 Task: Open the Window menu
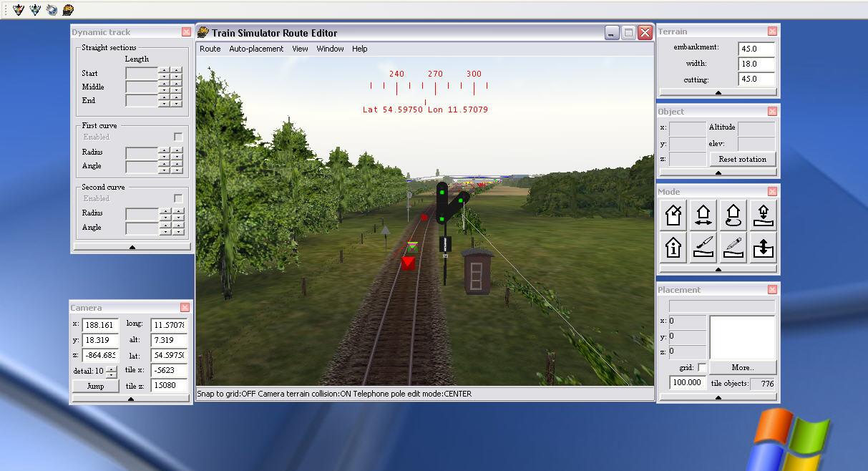click(330, 49)
